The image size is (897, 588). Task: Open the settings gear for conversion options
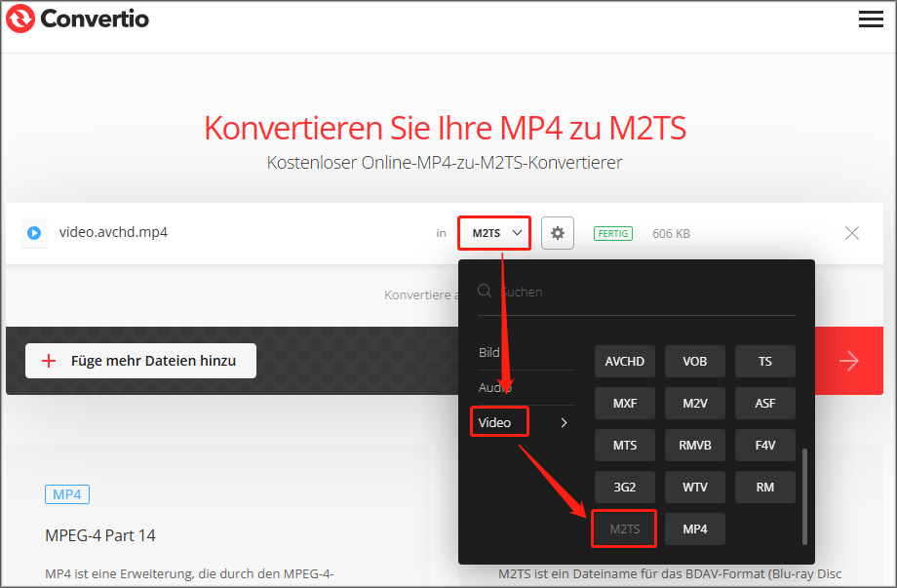click(x=557, y=233)
